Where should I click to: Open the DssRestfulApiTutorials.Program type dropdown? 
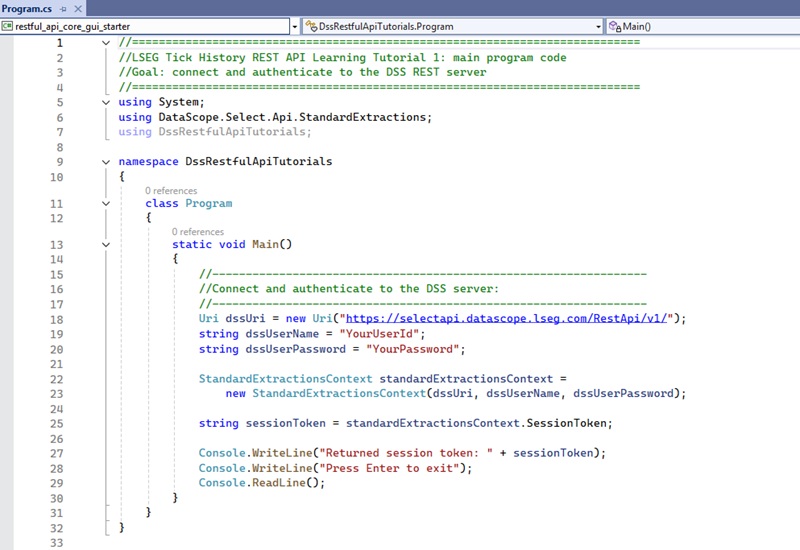(x=598, y=26)
